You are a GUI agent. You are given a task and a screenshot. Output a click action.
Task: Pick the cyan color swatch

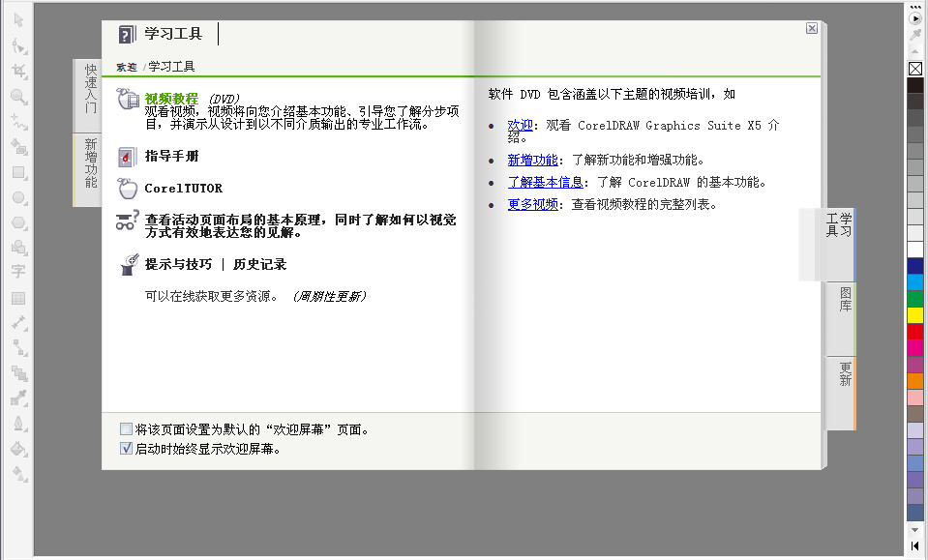915,282
